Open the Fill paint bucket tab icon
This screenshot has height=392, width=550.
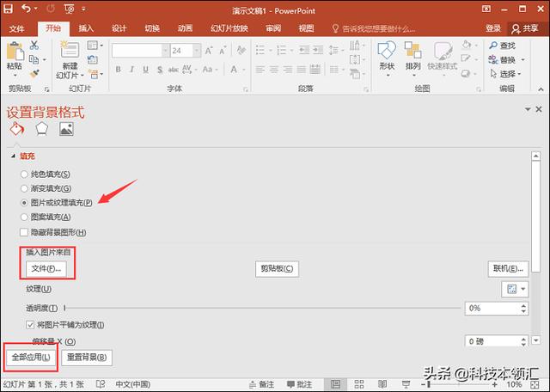click(16, 129)
